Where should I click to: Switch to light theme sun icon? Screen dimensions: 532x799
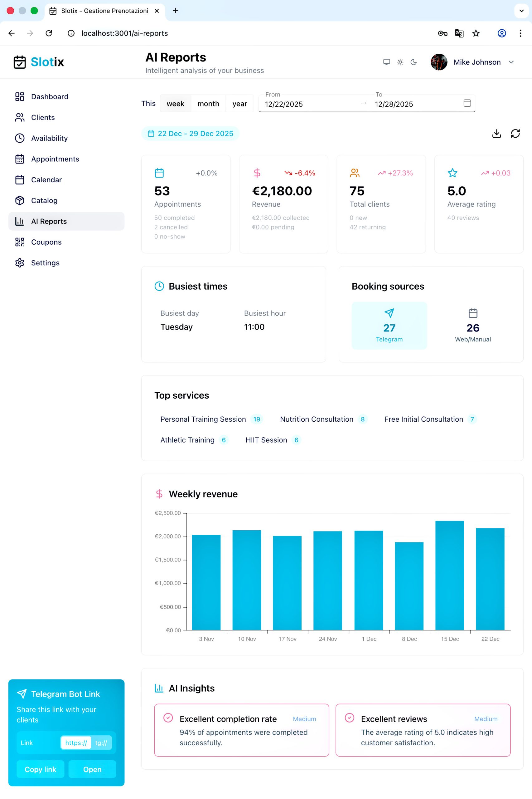coord(400,62)
